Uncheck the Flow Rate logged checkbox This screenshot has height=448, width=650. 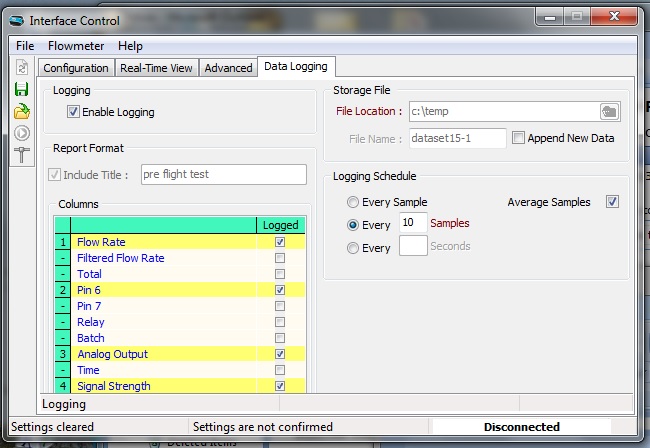click(280, 242)
